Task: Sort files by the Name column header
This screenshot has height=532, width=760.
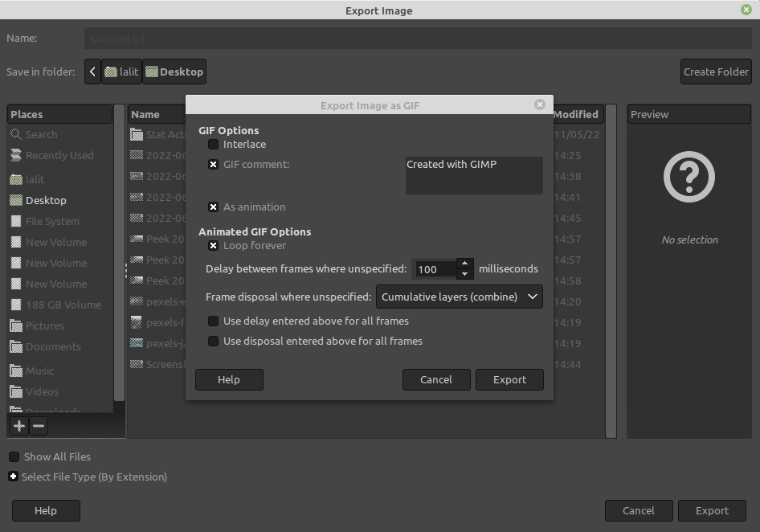Action: click(x=146, y=114)
